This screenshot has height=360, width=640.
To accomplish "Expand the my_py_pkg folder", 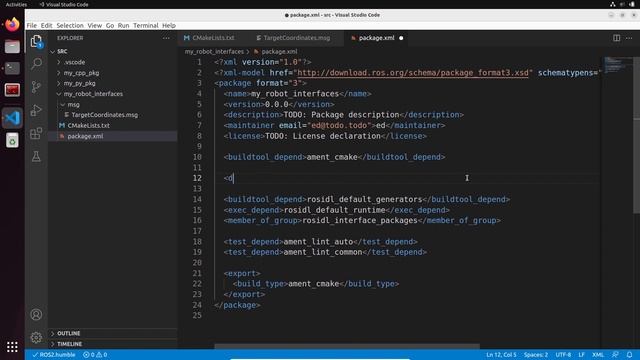I will coord(59,83).
